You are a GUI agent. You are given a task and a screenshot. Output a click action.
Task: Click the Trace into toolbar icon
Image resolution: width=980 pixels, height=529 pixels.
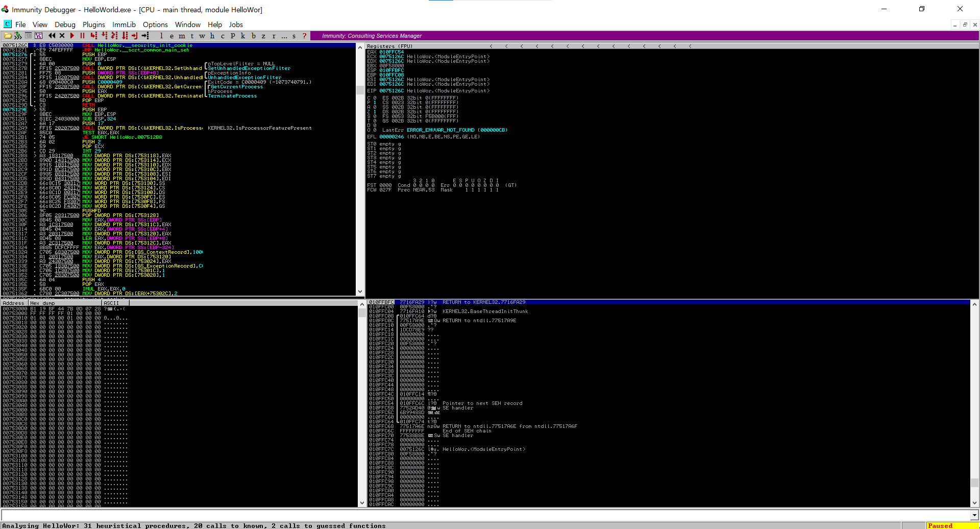pyautogui.click(x=114, y=36)
